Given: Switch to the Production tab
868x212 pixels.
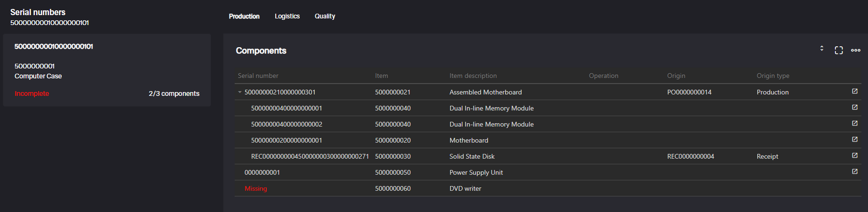Looking at the screenshot, I should pyautogui.click(x=244, y=16).
